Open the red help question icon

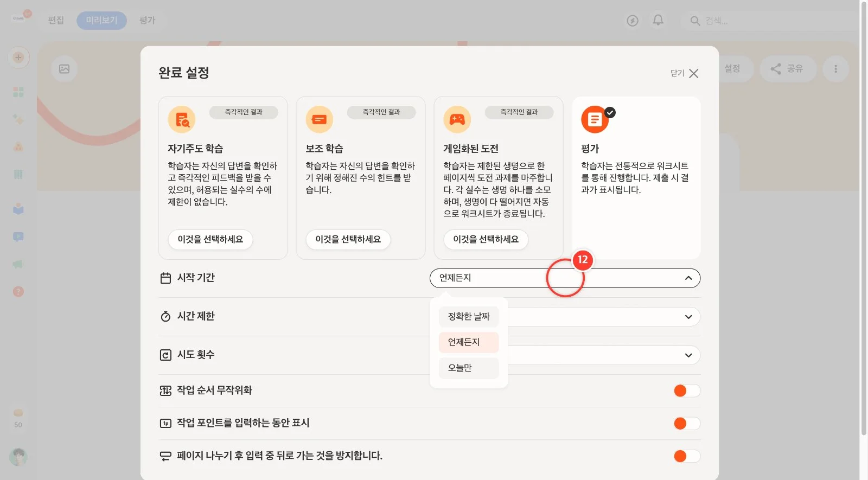(x=18, y=292)
